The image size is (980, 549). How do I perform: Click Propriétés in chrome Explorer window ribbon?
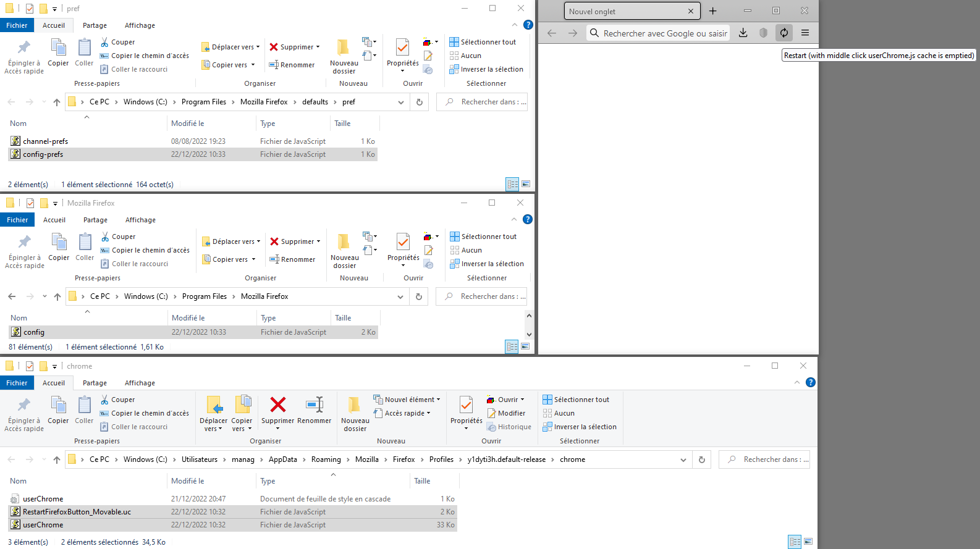pos(467,412)
